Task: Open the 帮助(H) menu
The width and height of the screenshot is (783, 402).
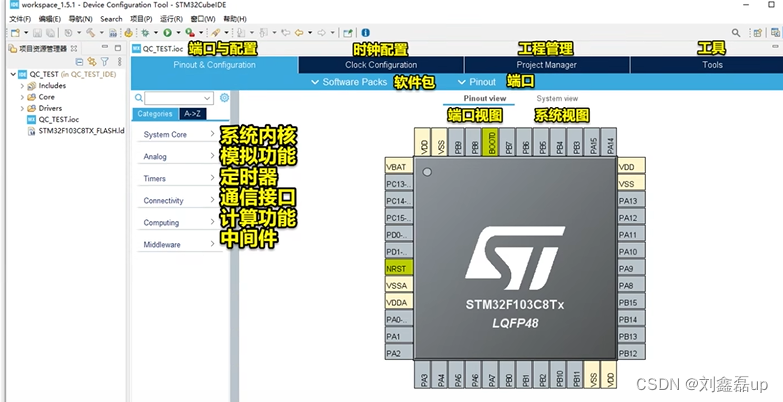Action: [235, 19]
